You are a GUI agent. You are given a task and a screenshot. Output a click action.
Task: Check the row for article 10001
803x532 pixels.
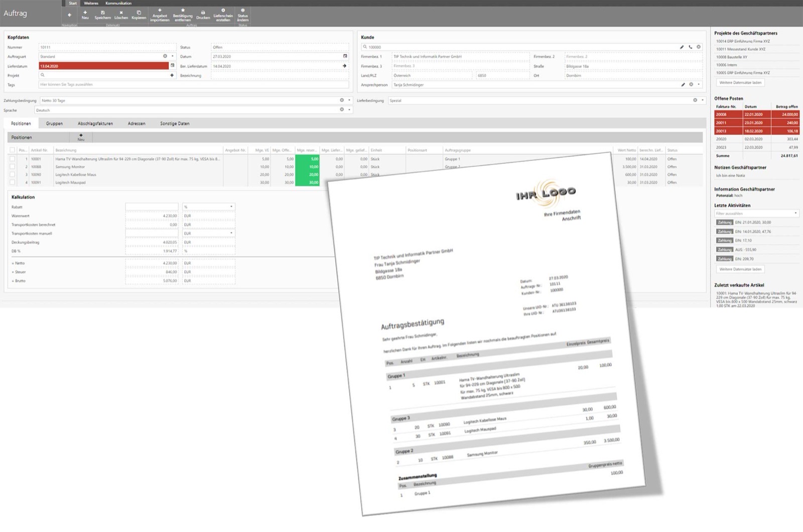point(12,159)
